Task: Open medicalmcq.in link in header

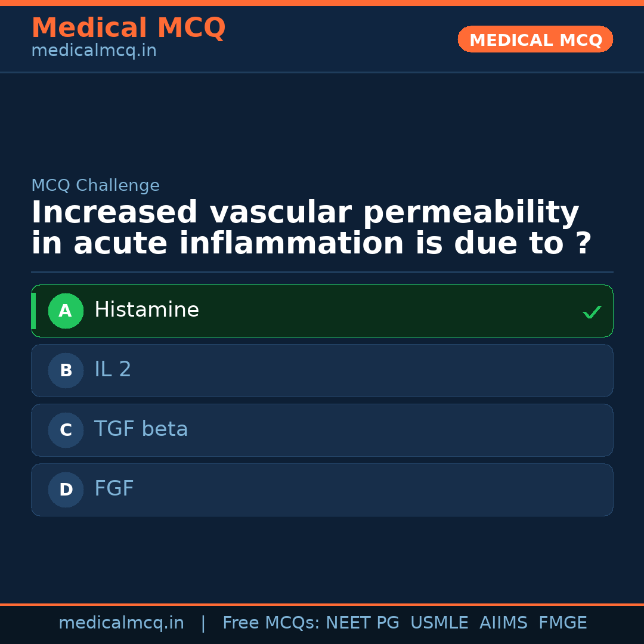Action: tap(94, 51)
